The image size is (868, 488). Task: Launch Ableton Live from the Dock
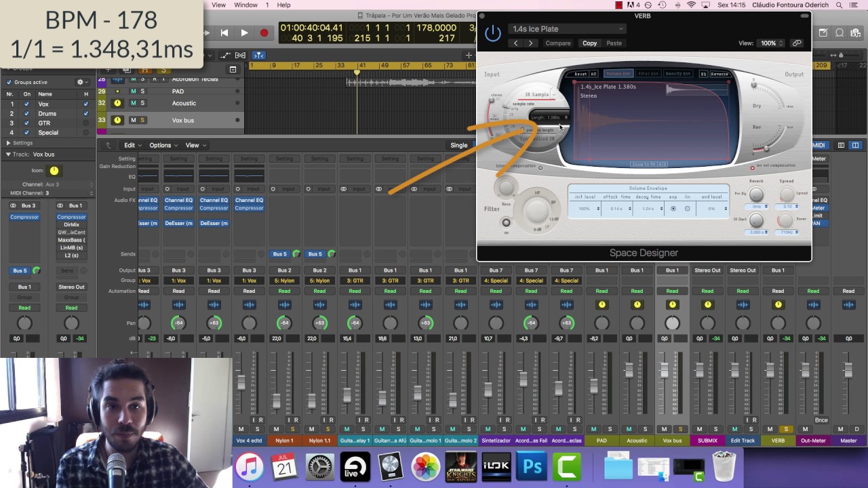click(x=355, y=466)
